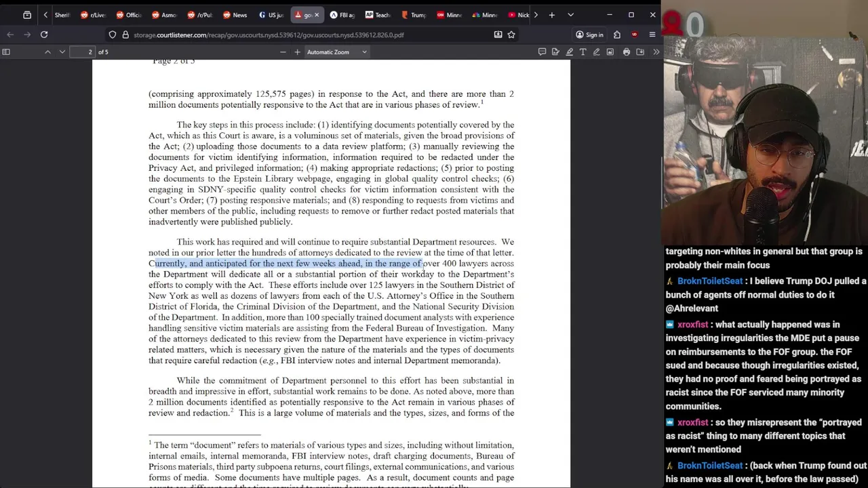Click BroknToiletSeat above 'back when Trump found out'
The image size is (868, 488).
[x=709, y=466]
